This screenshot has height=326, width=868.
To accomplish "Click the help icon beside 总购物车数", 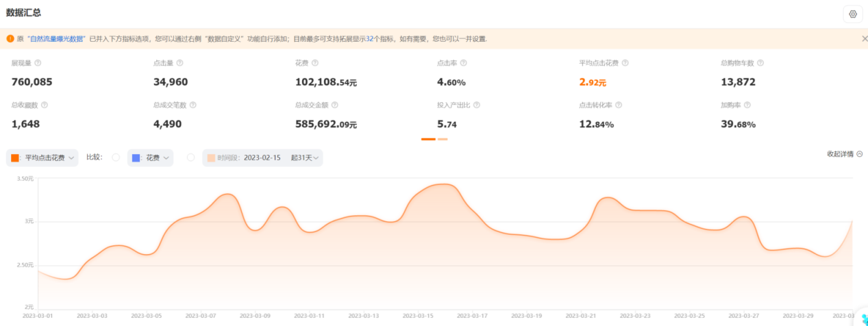I will point(760,63).
